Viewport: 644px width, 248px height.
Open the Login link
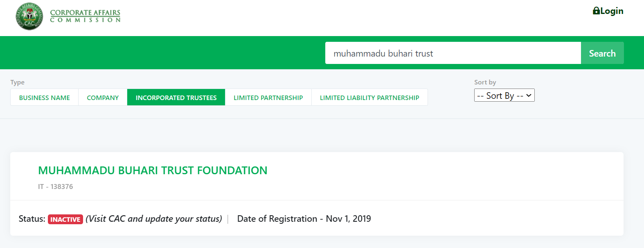611,11
